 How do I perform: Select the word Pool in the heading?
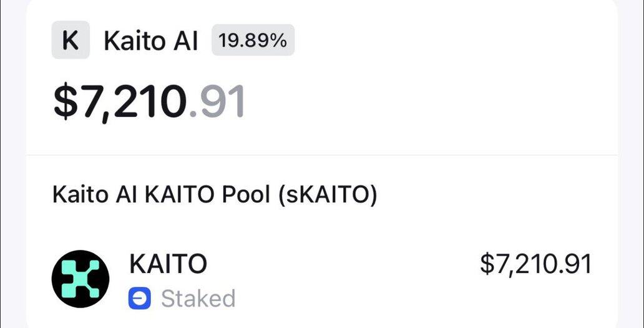tap(246, 196)
